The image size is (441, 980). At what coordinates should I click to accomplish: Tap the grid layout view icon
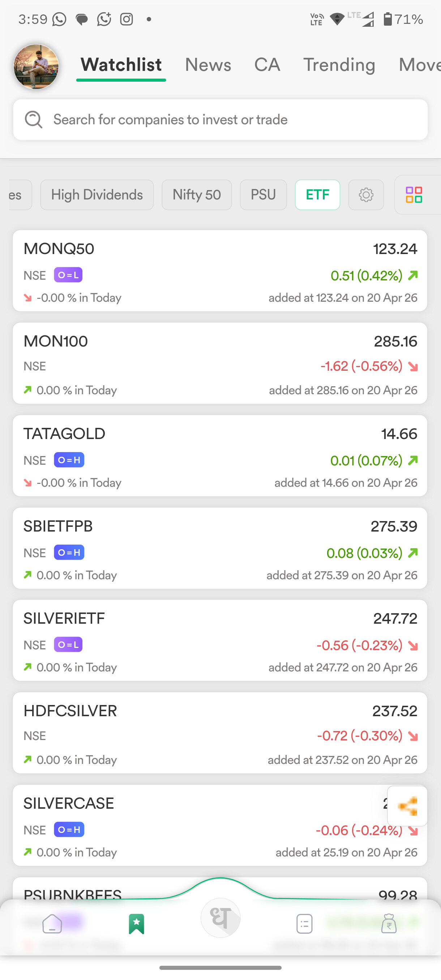coord(414,195)
